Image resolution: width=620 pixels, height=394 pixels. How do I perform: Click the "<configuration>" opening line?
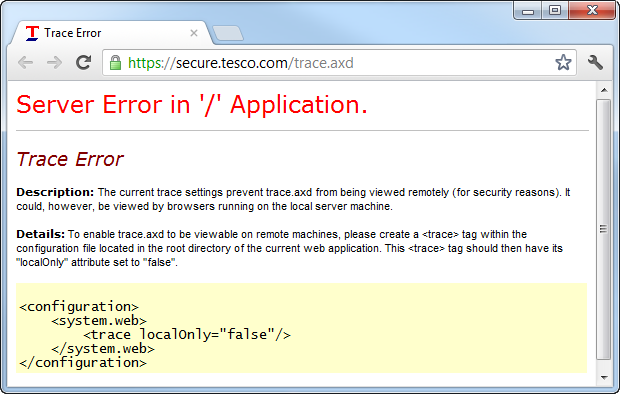point(79,307)
